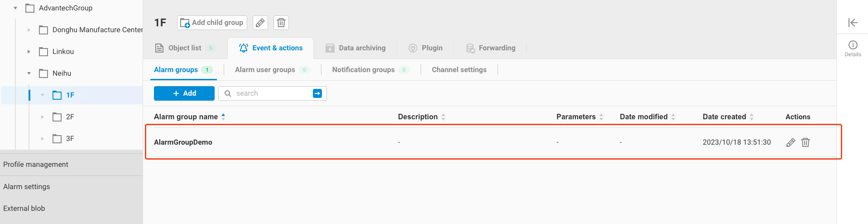The height and width of the screenshot is (224, 868).
Task: Sort by Alarm group name column arrows
Action: 223,117
